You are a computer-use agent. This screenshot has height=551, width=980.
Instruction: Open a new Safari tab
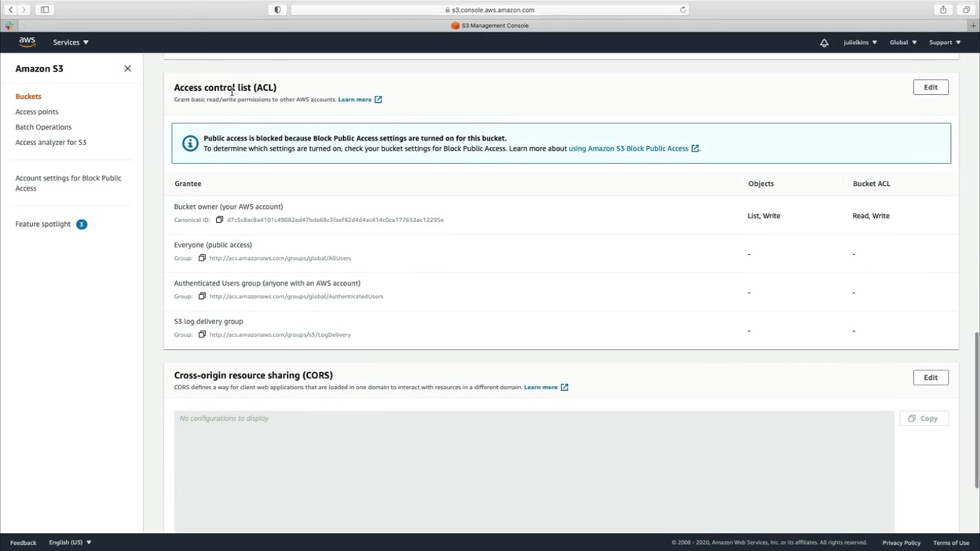click(974, 25)
